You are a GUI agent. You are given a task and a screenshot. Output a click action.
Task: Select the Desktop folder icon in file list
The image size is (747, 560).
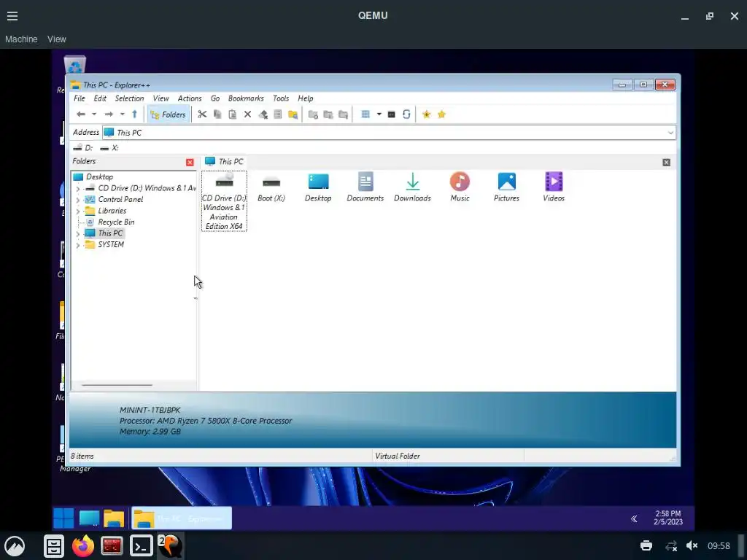point(318,187)
